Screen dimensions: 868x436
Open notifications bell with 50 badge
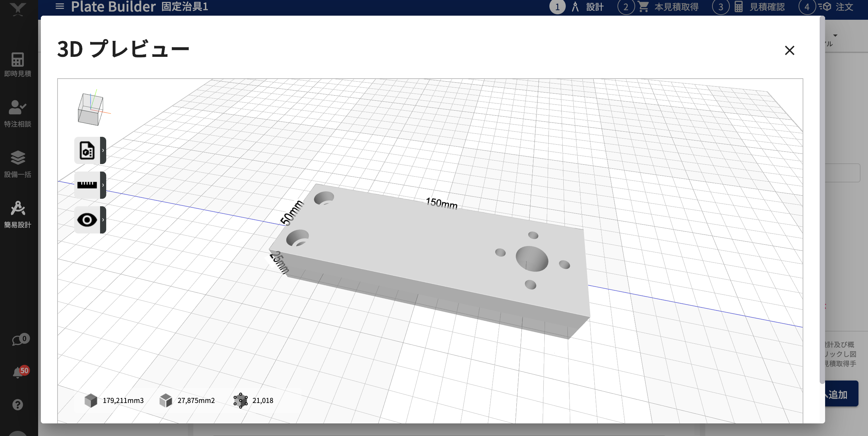click(x=20, y=372)
